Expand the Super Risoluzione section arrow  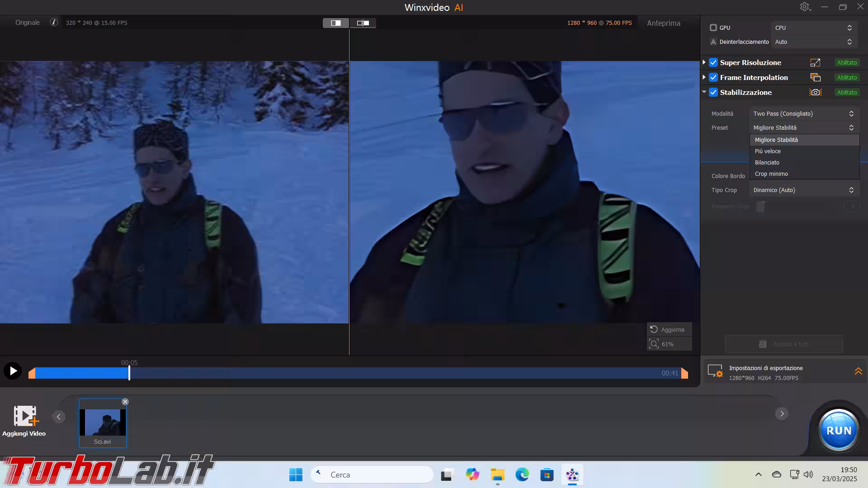coord(704,63)
